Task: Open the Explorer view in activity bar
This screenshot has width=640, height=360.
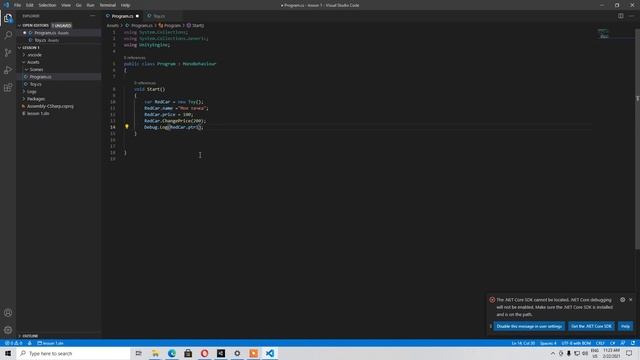Action: pyautogui.click(x=8, y=18)
